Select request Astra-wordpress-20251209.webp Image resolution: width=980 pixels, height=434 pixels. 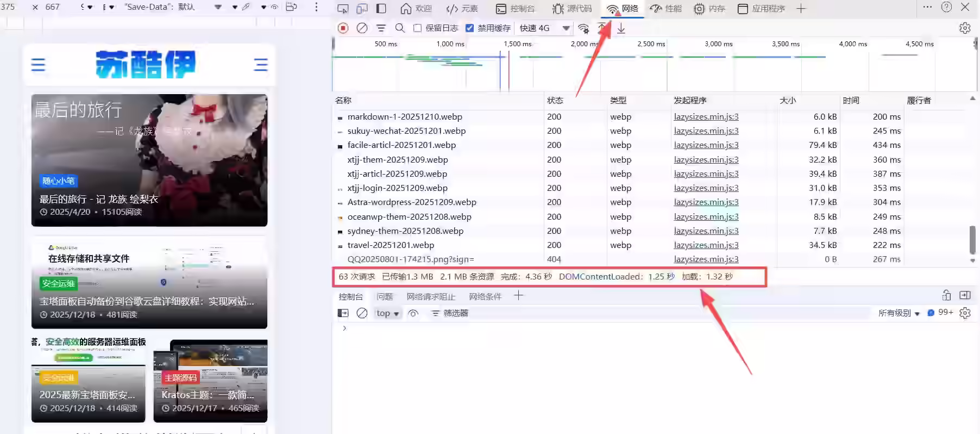[412, 202]
